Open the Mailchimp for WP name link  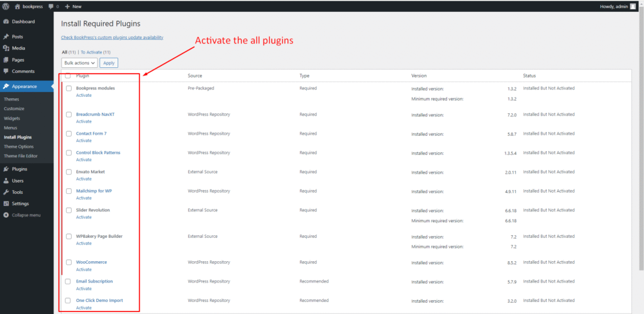94,191
